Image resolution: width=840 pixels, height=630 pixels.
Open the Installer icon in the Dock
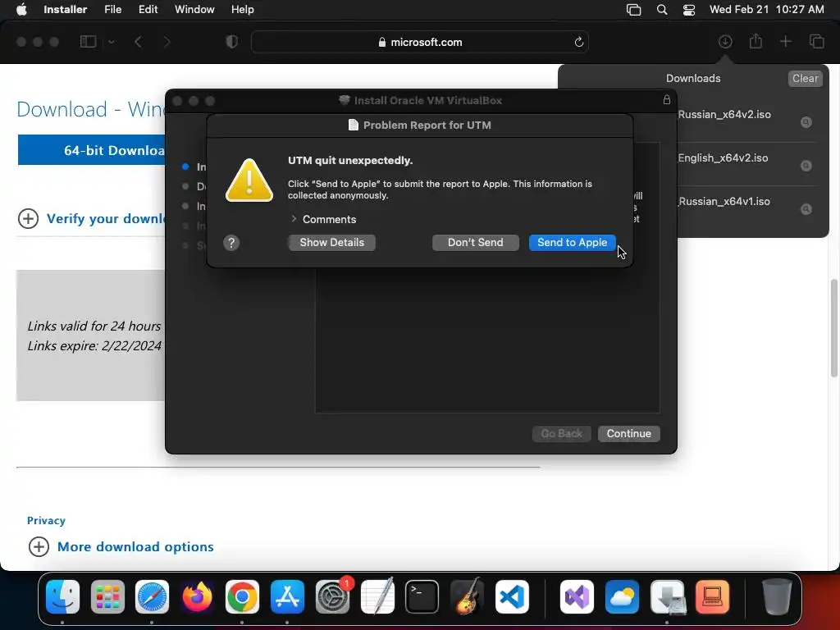[x=668, y=596]
